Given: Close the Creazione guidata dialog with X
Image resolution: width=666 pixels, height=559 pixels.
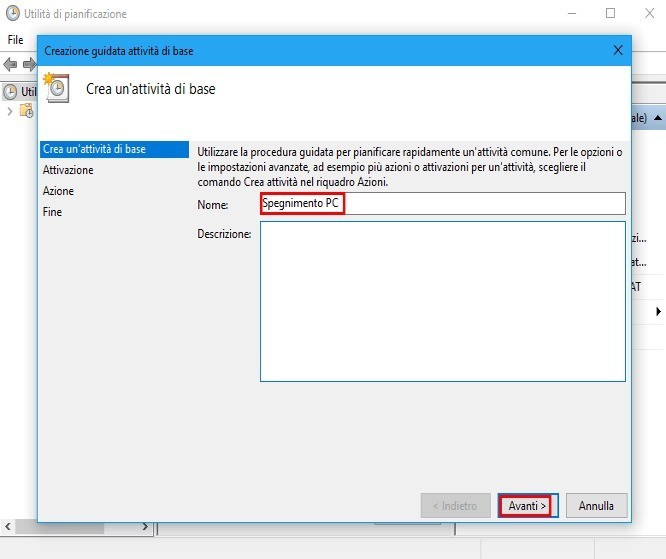Looking at the screenshot, I should 617,50.
